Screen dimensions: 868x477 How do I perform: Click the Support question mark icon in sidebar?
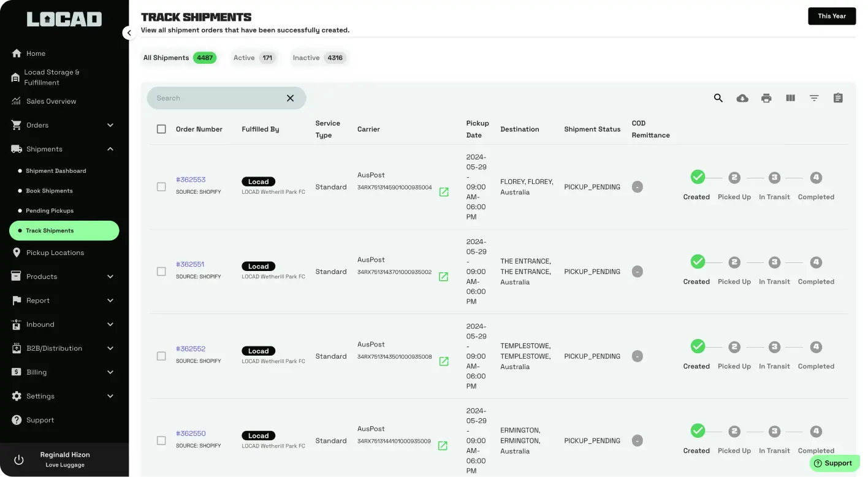pyautogui.click(x=17, y=420)
